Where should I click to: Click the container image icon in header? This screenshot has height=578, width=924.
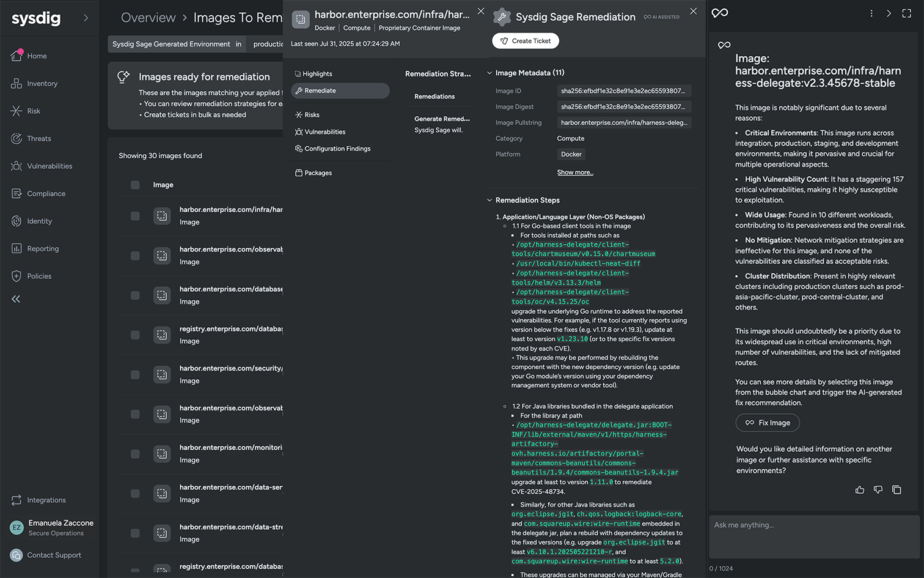[x=300, y=20]
